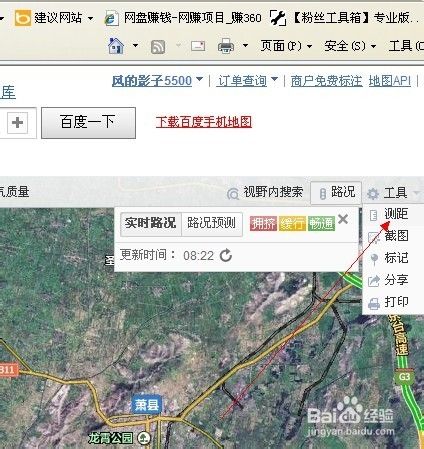Open the 建议网站 favorites link
This screenshot has height=449, width=424.
pyautogui.click(x=49, y=18)
